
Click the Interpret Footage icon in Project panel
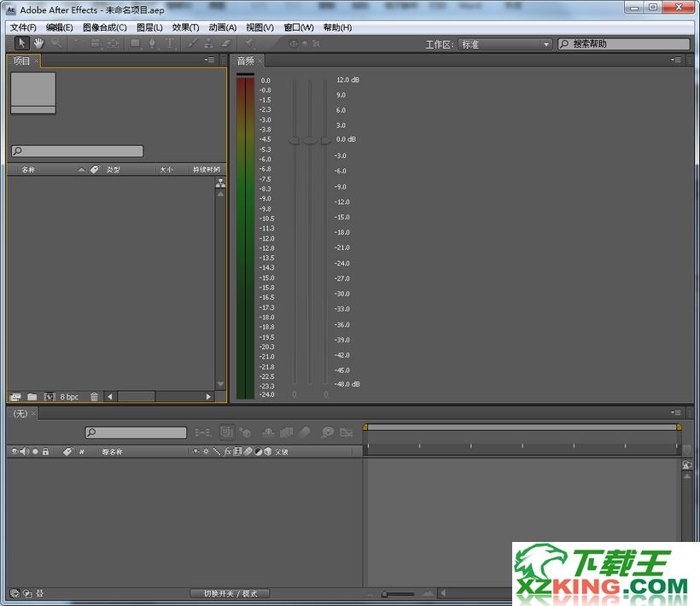(15, 397)
